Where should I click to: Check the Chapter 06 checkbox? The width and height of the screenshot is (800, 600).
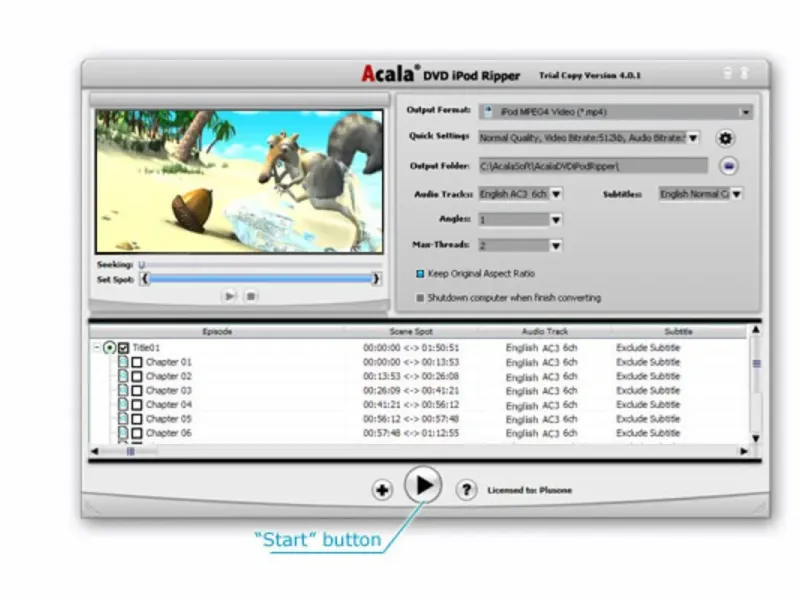click(137, 434)
